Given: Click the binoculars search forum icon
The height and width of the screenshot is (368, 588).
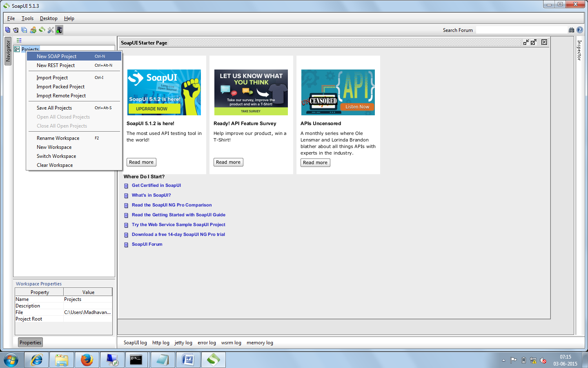Looking at the screenshot, I should [571, 30].
